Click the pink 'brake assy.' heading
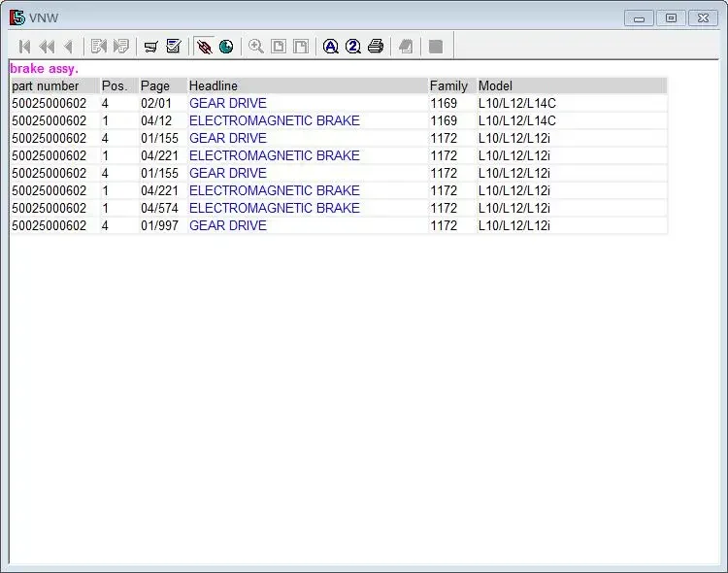This screenshot has width=728, height=573. (44, 69)
